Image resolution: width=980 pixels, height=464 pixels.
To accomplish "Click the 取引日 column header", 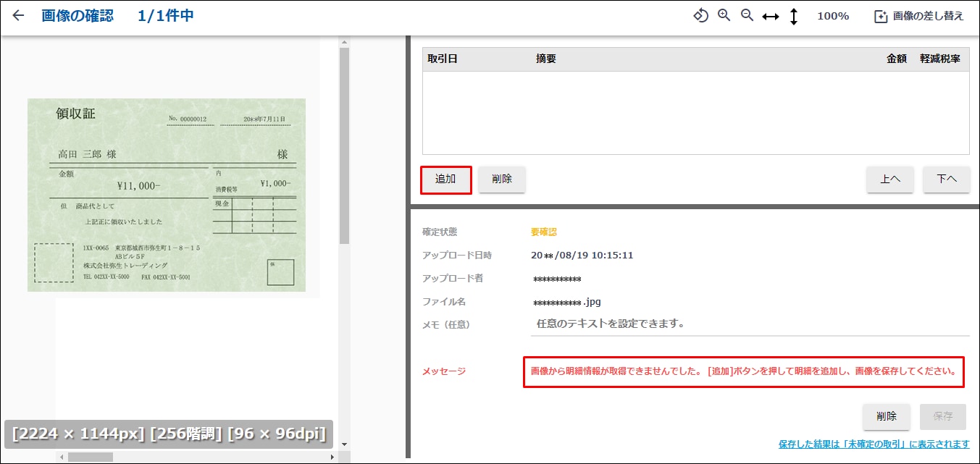I will click(x=443, y=59).
